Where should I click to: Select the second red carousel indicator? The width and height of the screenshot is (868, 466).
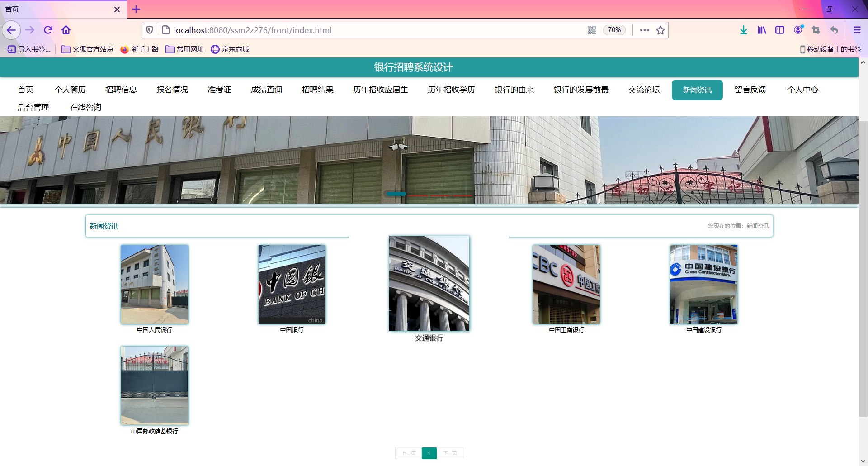pyautogui.click(x=418, y=195)
